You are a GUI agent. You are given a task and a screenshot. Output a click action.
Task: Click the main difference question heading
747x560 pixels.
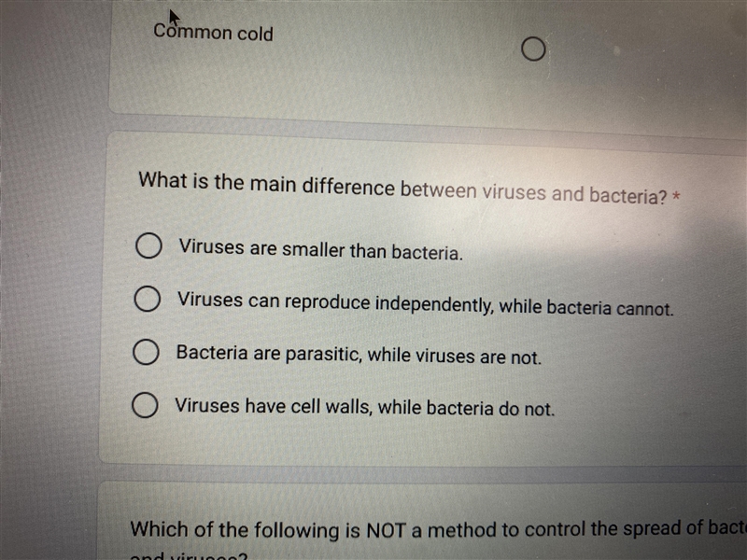pyautogui.click(x=403, y=189)
